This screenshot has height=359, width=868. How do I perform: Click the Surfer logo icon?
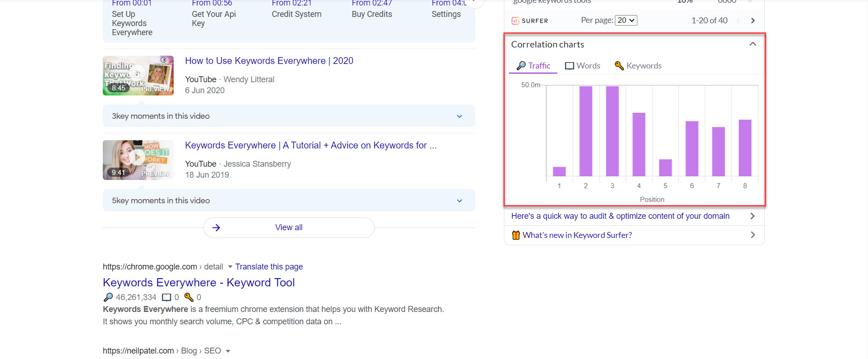[x=515, y=21]
